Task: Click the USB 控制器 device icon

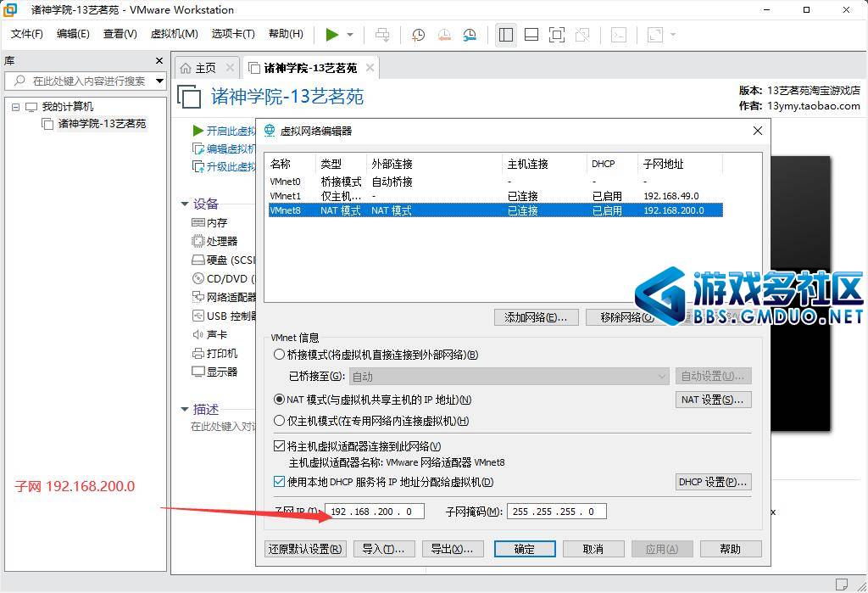Action: point(198,316)
